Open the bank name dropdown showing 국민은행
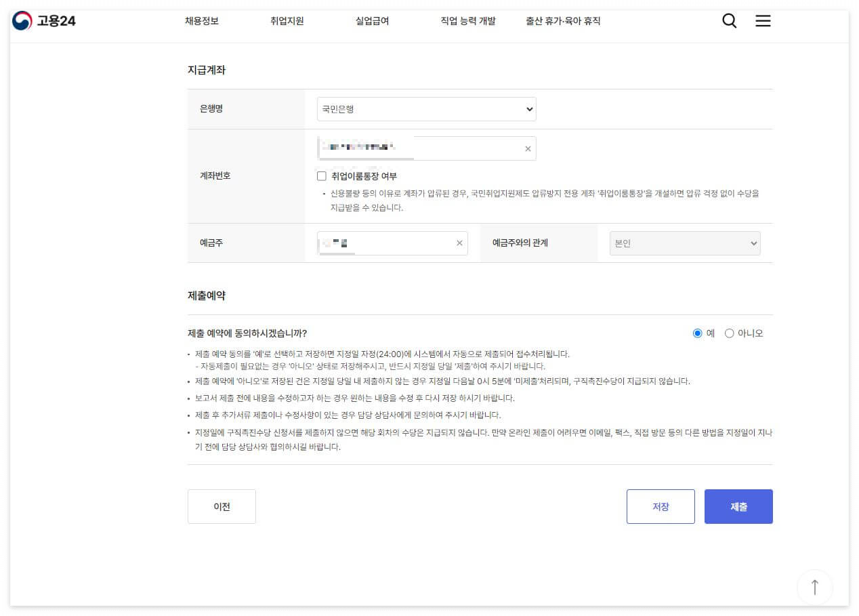 (426, 109)
